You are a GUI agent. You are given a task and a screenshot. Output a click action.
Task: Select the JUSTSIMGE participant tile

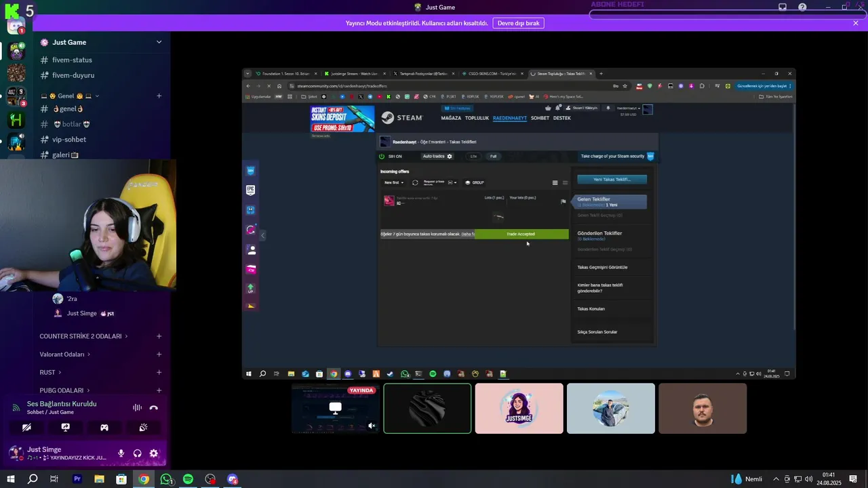click(519, 409)
